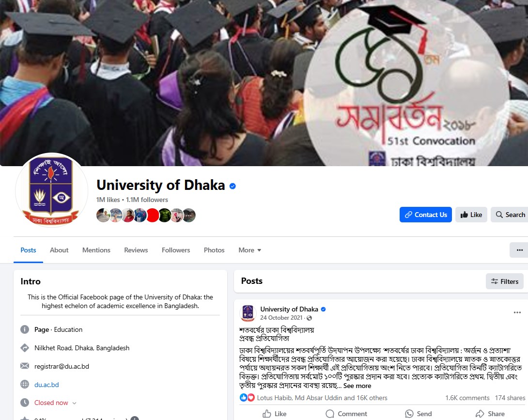Image resolution: width=528 pixels, height=420 pixels.
Task: Like the University of Dhaka page
Action: [x=471, y=215]
